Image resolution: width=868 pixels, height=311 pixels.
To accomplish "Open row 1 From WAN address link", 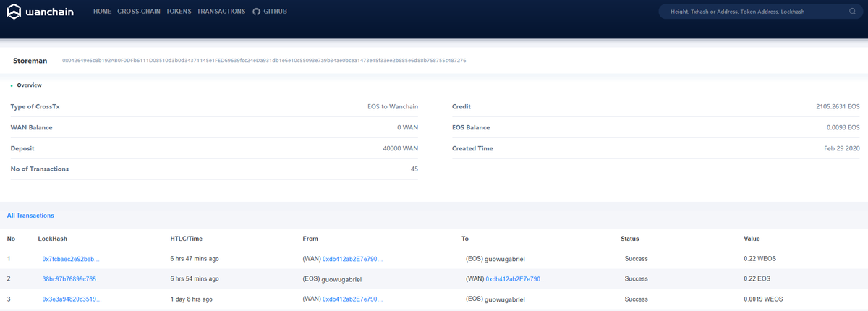I will (x=353, y=259).
